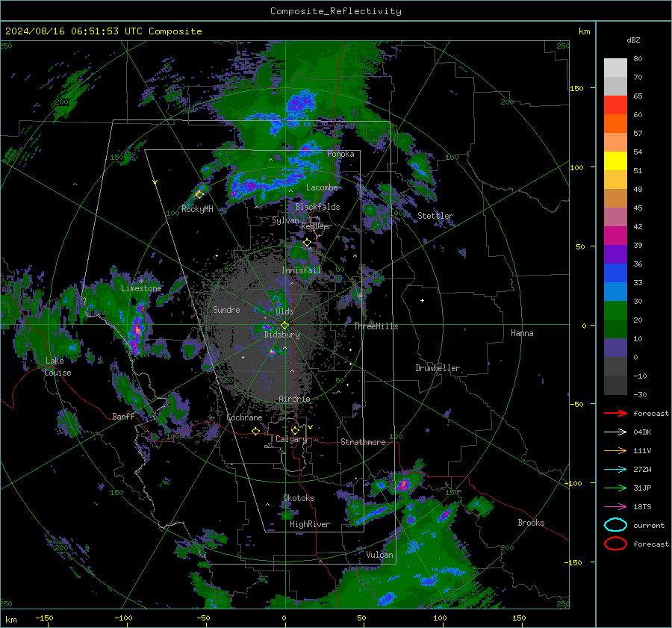The width and height of the screenshot is (672, 628).
Task: Click the yellow diamond marker near RedDeer
Action: (x=307, y=243)
